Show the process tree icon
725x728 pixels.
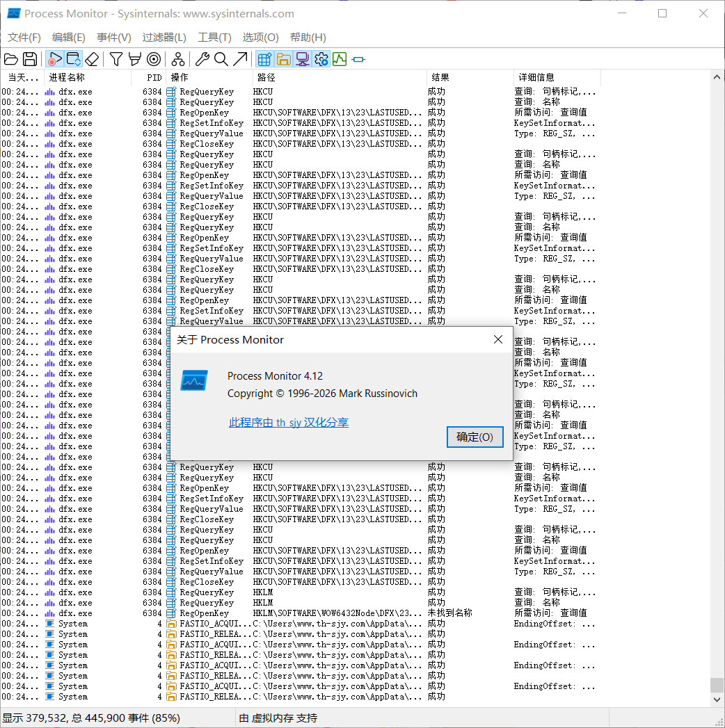click(178, 59)
